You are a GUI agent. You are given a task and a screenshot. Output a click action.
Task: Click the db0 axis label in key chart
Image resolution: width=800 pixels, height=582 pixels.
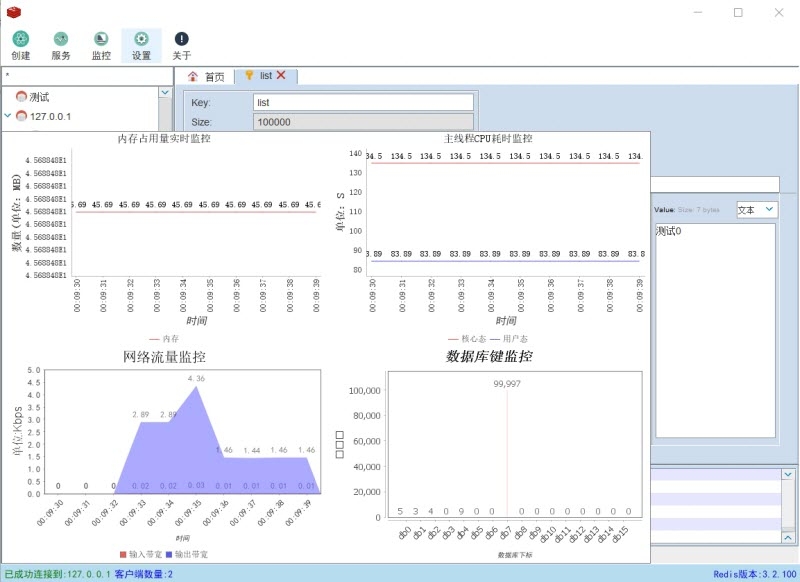pyautogui.click(x=404, y=533)
